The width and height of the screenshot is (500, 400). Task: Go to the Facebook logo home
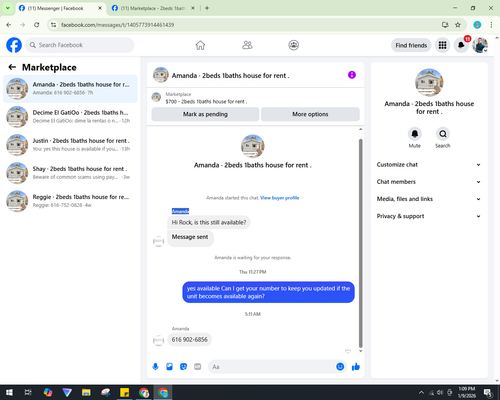click(14, 45)
